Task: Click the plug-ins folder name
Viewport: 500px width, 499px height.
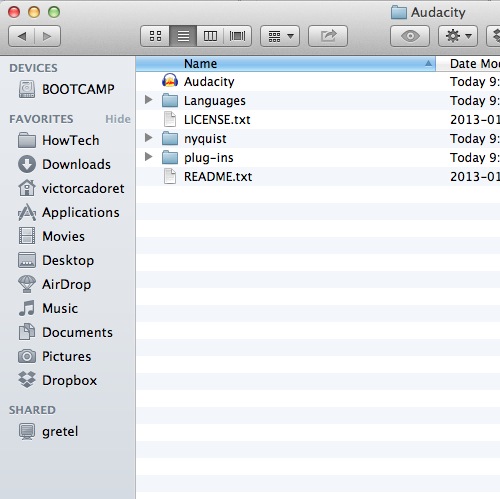Action: (209, 158)
